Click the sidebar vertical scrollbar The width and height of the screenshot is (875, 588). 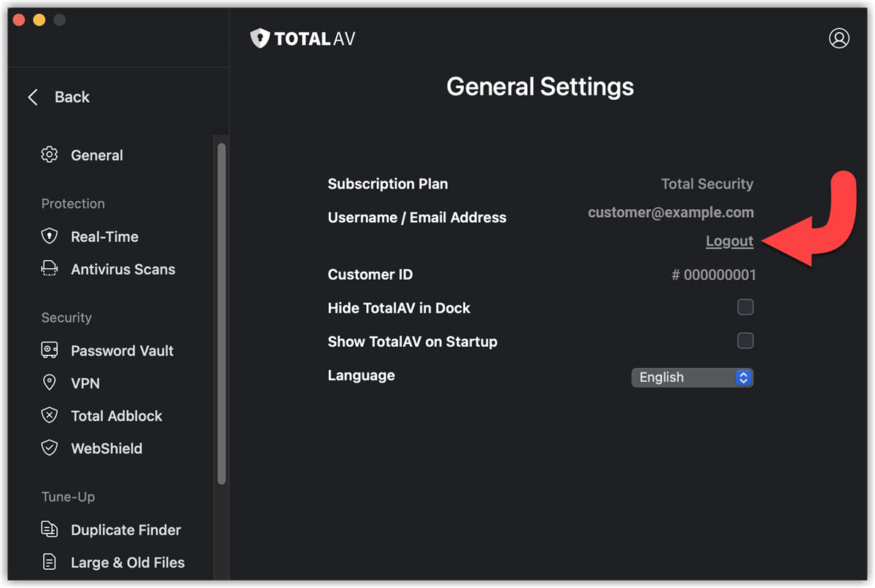pyautogui.click(x=222, y=313)
